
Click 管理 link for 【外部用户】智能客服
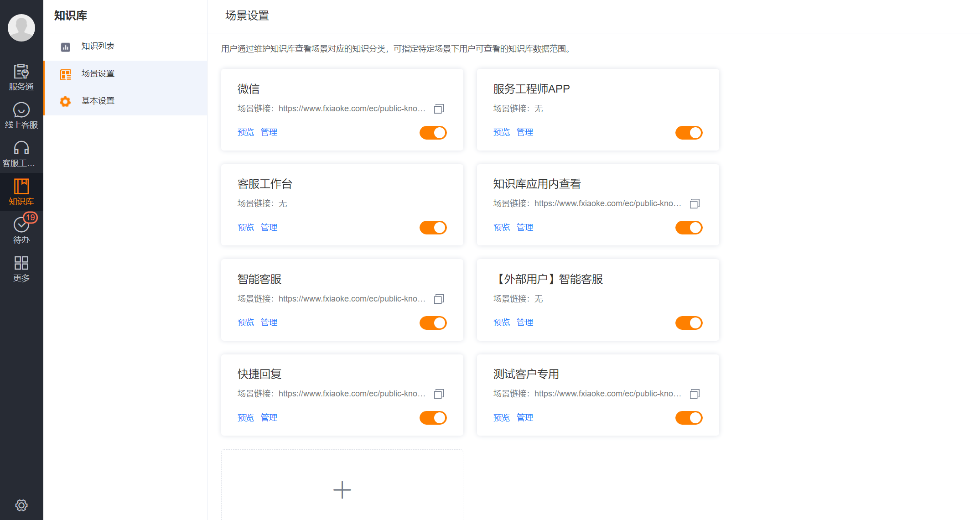click(x=524, y=322)
